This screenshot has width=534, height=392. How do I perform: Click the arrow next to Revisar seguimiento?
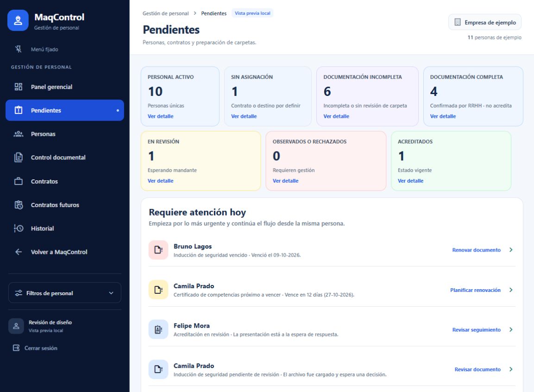pyautogui.click(x=511, y=329)
